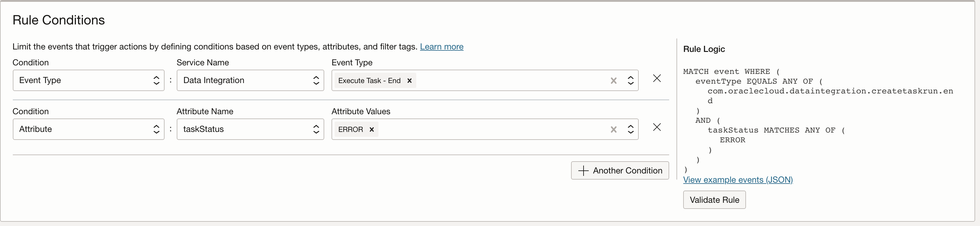Delete the taskStatus attribute condition row
This screenshot has height=226, width=980.
657,127
